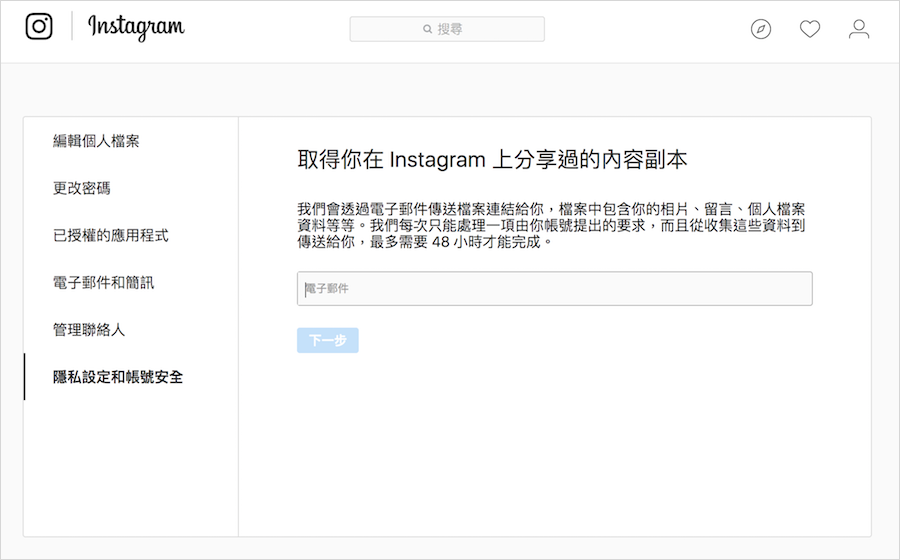
Task: Select 編輯個人檔案 in the sidebar
Action: 96,141
